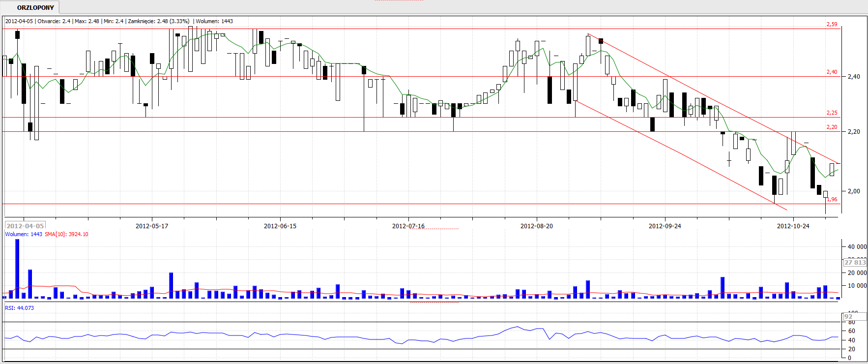Click the 2012-07-16 date axis label
The width and height of the screenshot is (868, 364).
pyautogui.click(x=408, y=226)
